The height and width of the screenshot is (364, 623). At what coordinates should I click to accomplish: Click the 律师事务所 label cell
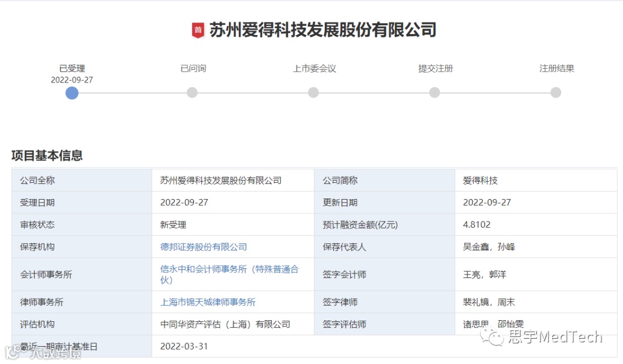[82, 302]
